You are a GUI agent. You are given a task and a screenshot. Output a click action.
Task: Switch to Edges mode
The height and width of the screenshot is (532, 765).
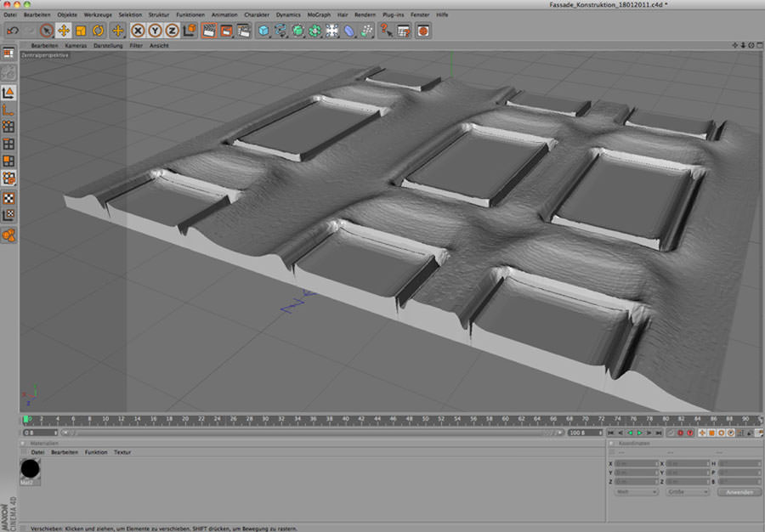pos(8,144)
